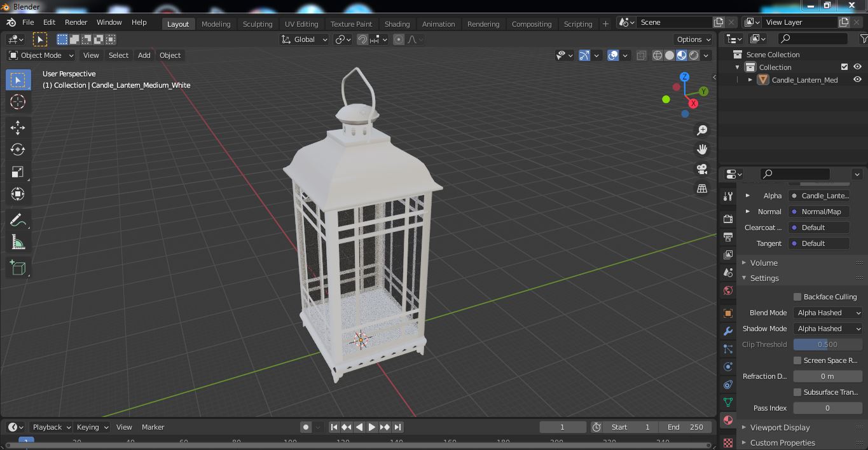
Task: Toggle the camera view icon
Action: point(702,169)
